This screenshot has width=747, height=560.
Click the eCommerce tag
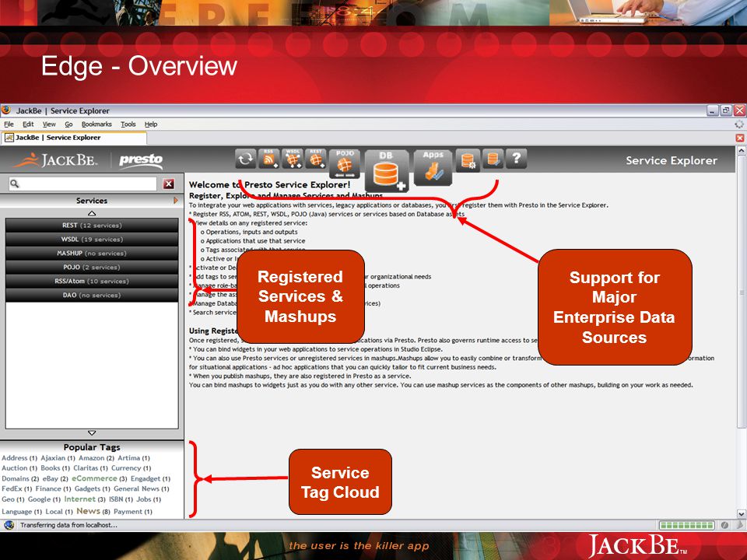point(94,478)
